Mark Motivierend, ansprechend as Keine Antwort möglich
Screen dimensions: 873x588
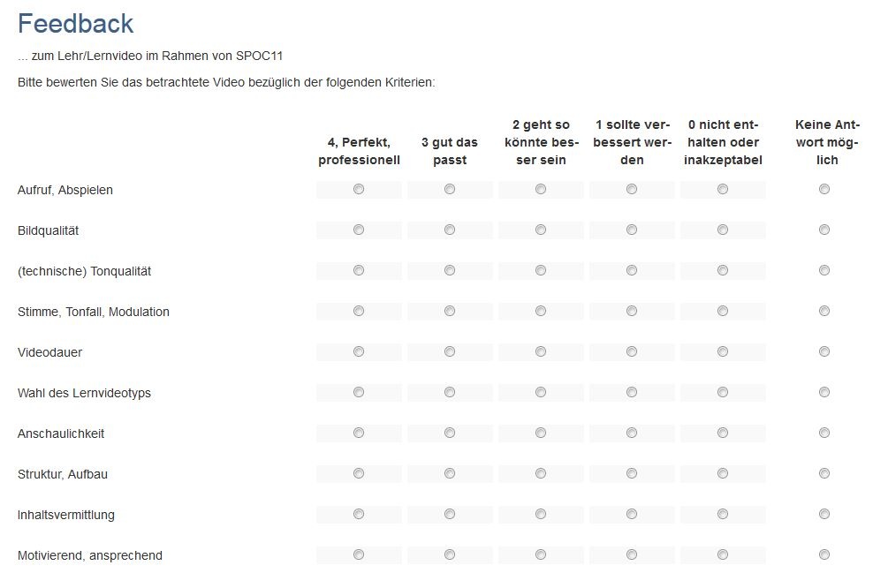(x=824, y=554)
